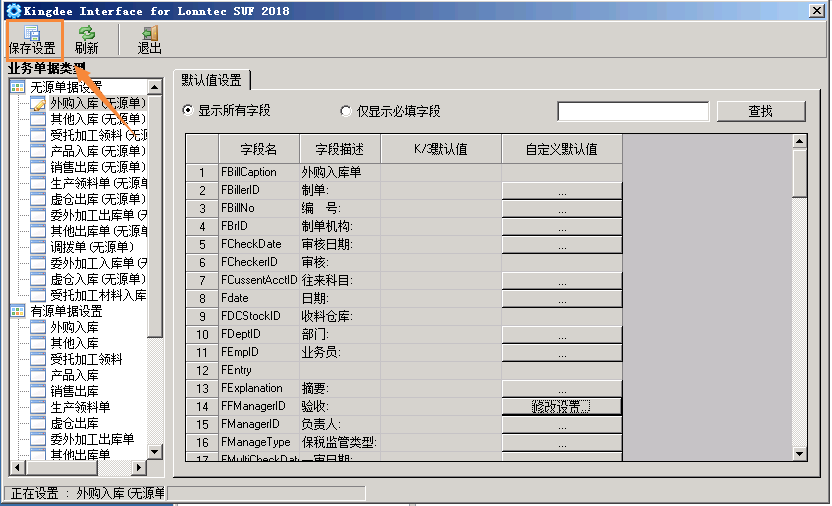Click the 字段描述 column header
This screenshot has height=506, width=832.
[340, 149]
